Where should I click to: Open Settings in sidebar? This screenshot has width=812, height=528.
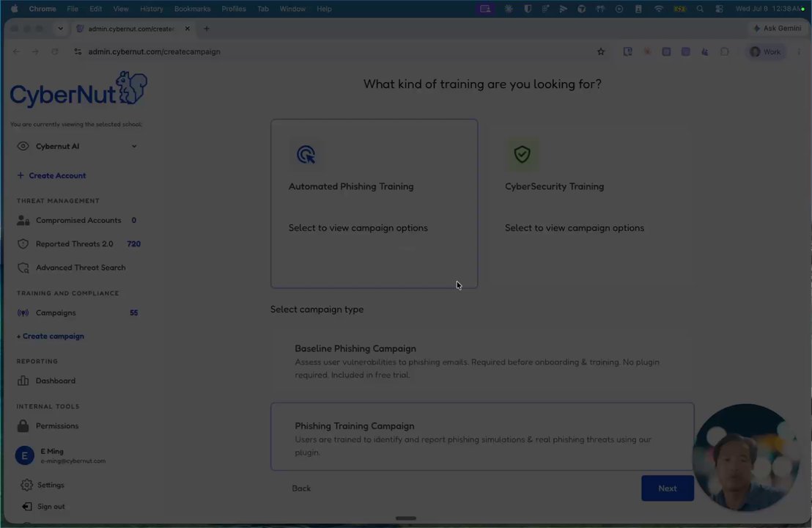pyautogui.click(x=51, y=485)
